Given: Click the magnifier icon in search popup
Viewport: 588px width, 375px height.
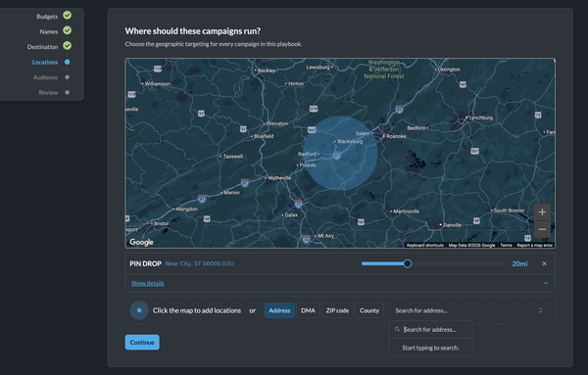Looking at the screenshot, I should [397, 329].
